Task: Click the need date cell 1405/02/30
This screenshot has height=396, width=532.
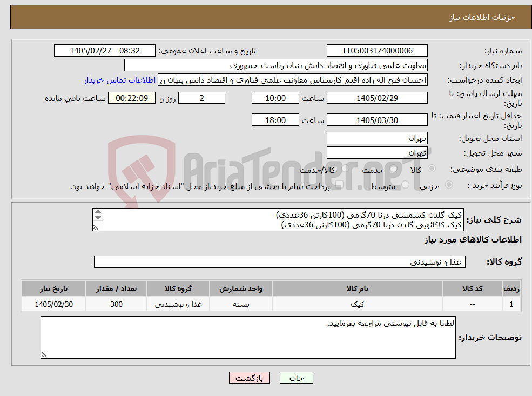Action: coord(53,304)
